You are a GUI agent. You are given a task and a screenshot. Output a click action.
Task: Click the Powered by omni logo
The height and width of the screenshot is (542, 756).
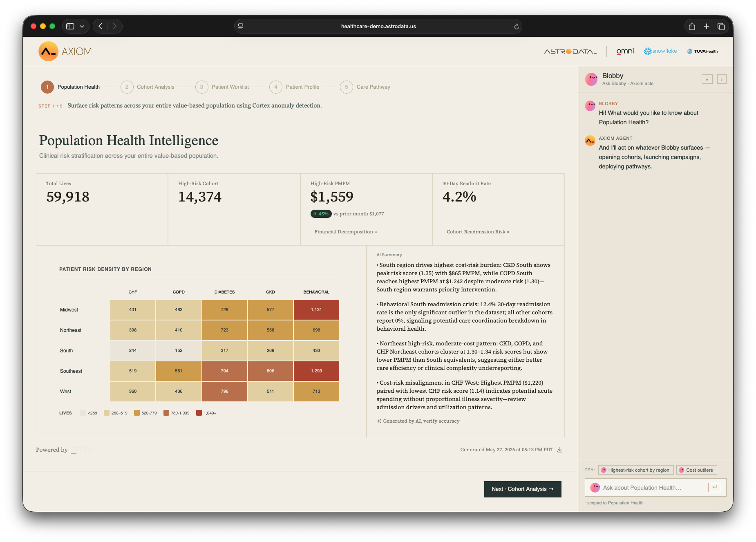(x=81, y=450)
